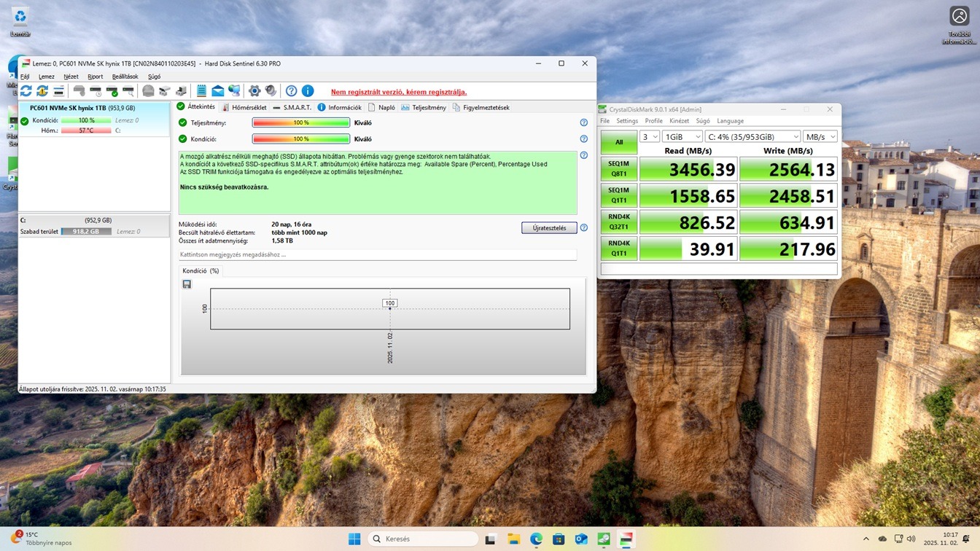The width and height of the screenshot is (980, 551).
Task: Click the Teljesítmény 100% gradient bar
Action: point(301,123)
